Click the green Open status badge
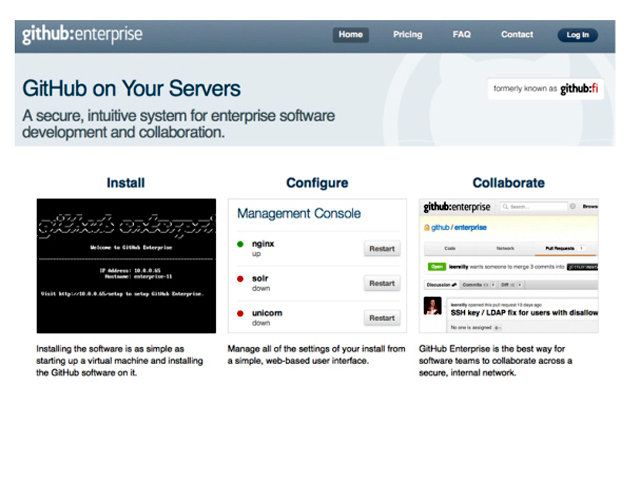The height and width of the screenshot is (482, 640). pyautogui.click(x=437, y=267)
